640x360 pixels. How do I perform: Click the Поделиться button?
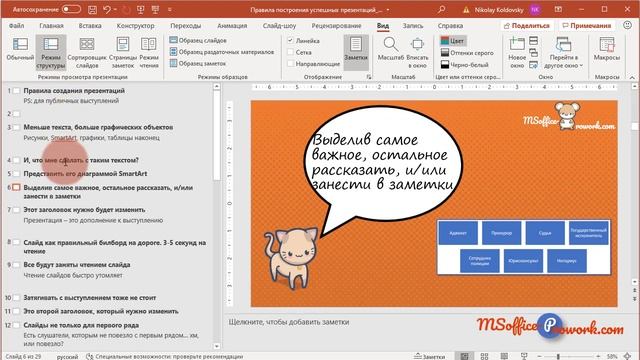[x=527, y=26]
